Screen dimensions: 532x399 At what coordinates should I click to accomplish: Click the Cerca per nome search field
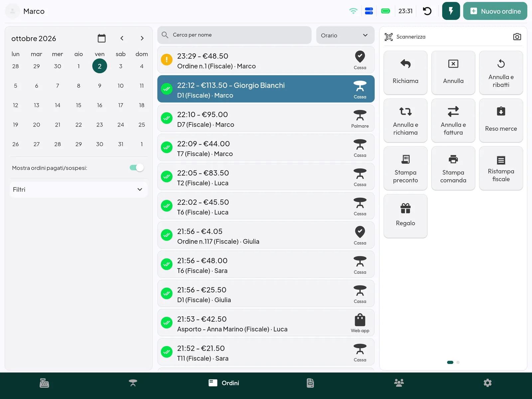pos(234,35)
